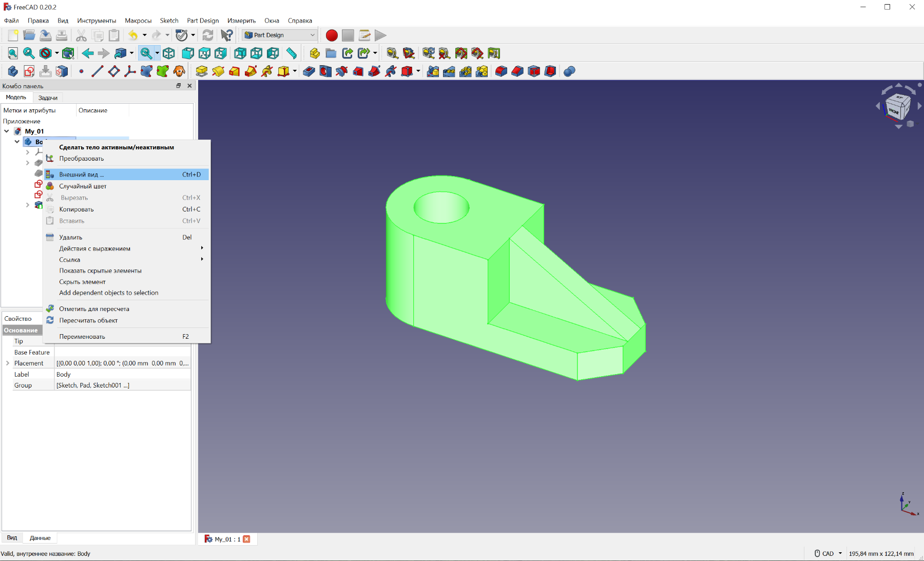The width and height of the screenshot is (924, 561).
Task: Click the Label property value field
Action: pos(122,375)
